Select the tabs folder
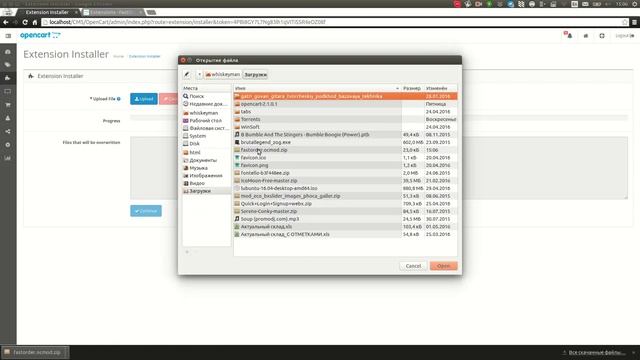 [345, 111]
